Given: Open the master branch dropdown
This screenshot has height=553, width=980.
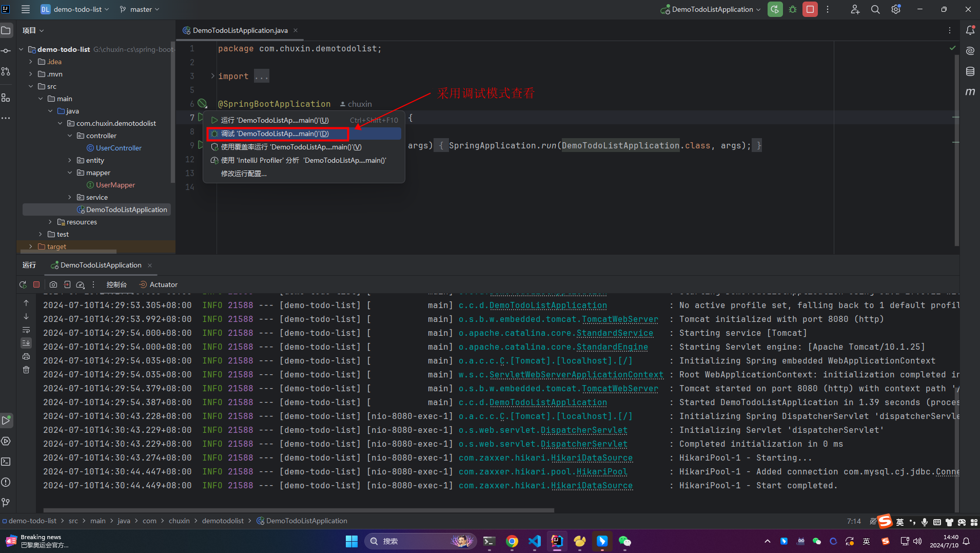Looking at the screenshot, I should [139, 9].
